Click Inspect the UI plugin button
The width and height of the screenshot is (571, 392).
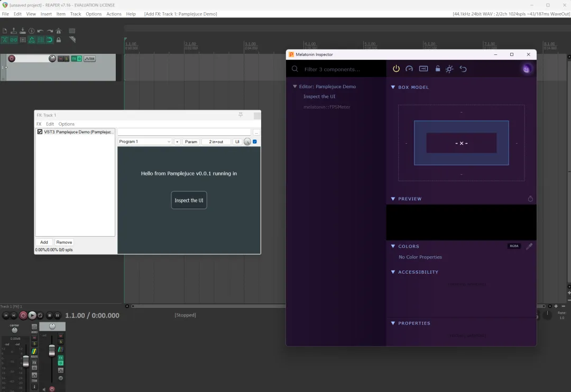point(189,200)
